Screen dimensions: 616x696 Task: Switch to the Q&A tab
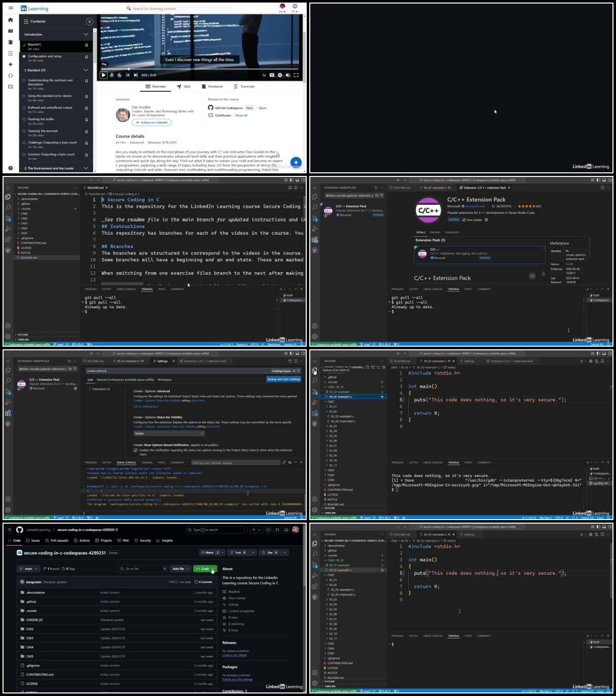[184, 87]
